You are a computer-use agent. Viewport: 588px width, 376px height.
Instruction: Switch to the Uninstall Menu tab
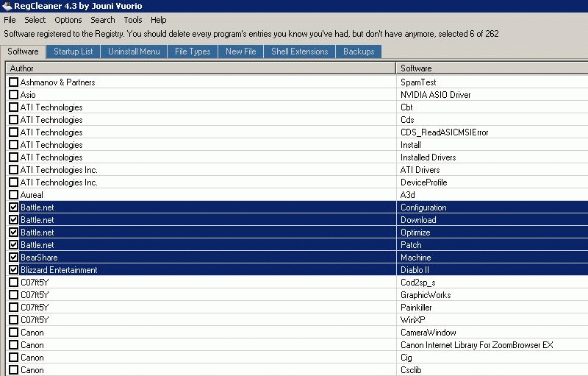134,52
